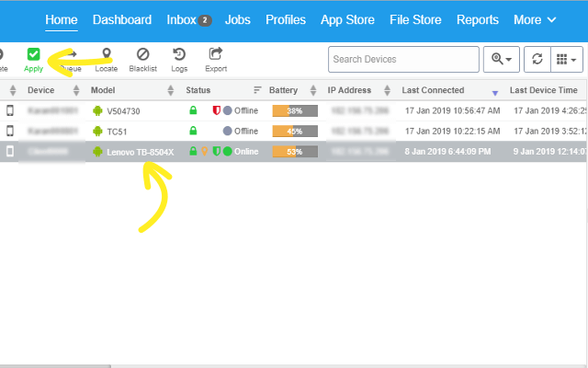Click the Locate pin icon
Viewport: 588px width, 368px height.
click(x=107, y=53)
